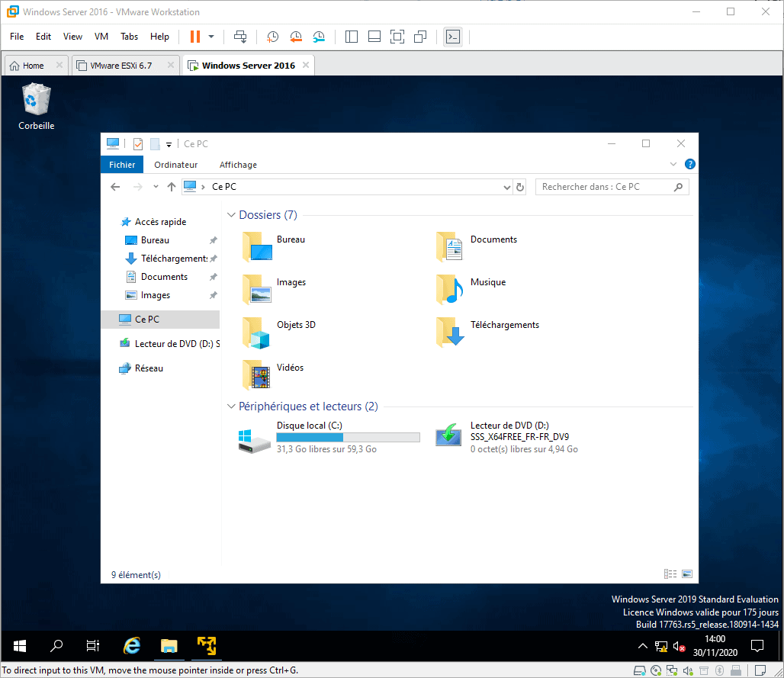Refresh the Ce PC view

pos(520,187)
